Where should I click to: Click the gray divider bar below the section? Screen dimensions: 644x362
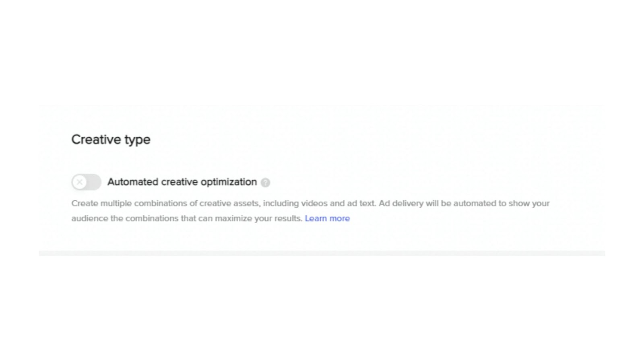coord(322,253)
